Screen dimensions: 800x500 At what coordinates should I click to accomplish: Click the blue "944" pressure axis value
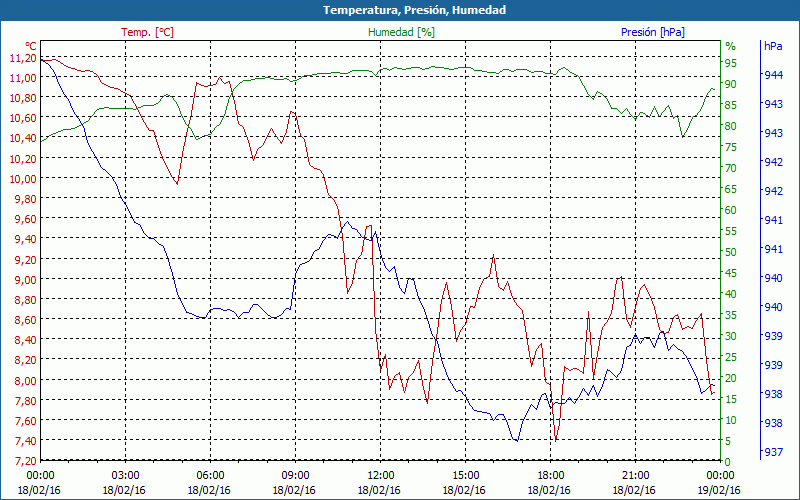[x=773, y=75]
